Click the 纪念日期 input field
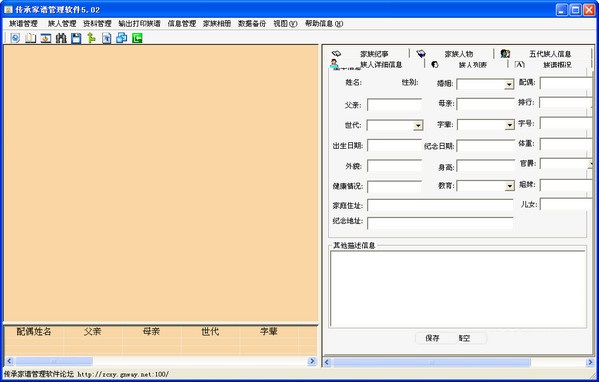The width and height of the screenshot is (599, 382). tap(485, 146)
